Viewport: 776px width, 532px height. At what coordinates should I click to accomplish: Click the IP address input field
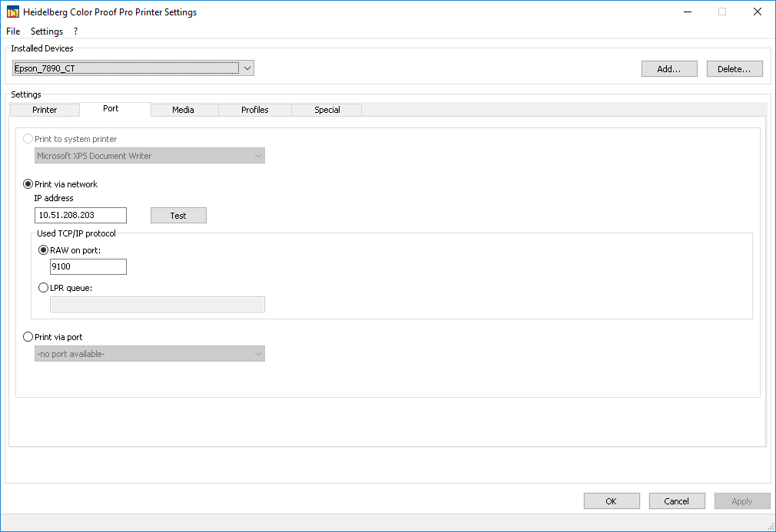point(81,215)
